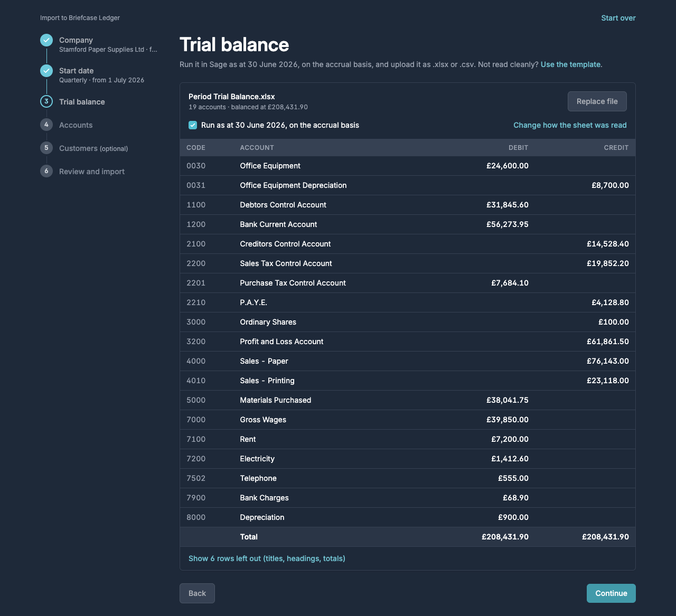The width and height of the screenshot is (676, 616).
Task: Click the Ordinary Shares credit £100.00
Action: (614, 322)
